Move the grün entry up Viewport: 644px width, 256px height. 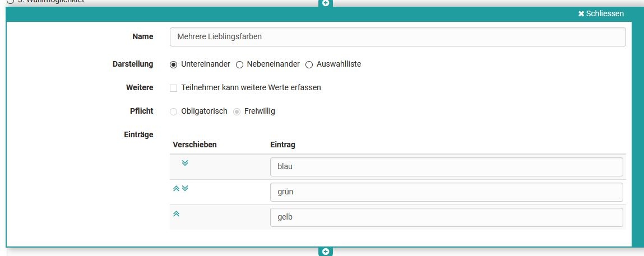point(176,189)
